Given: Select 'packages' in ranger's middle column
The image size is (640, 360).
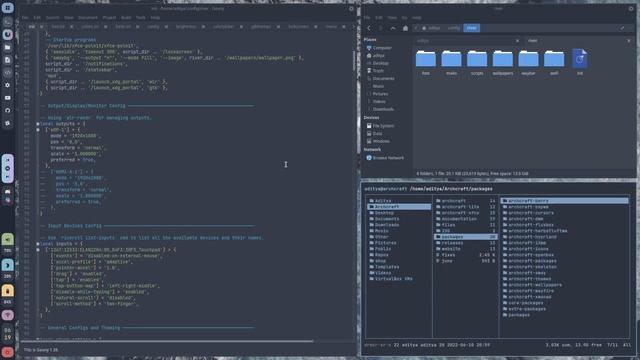Looking at the screenshot, I should point(466,237).
